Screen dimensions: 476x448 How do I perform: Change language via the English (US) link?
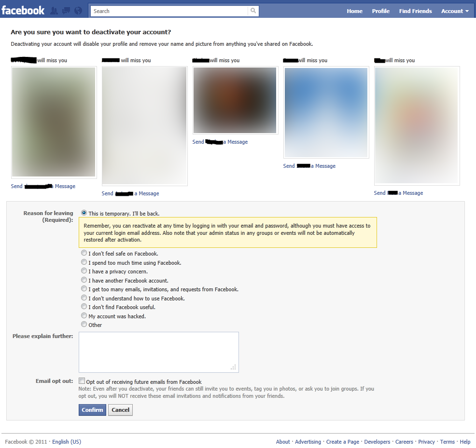pyautogui.click(x=66, y=441)
